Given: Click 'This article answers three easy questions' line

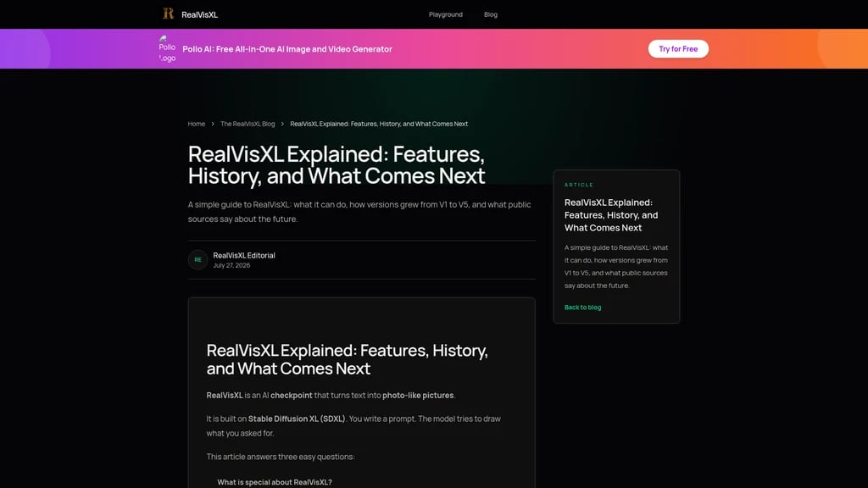Looking at the screenshot, I should tap(281, 457).
